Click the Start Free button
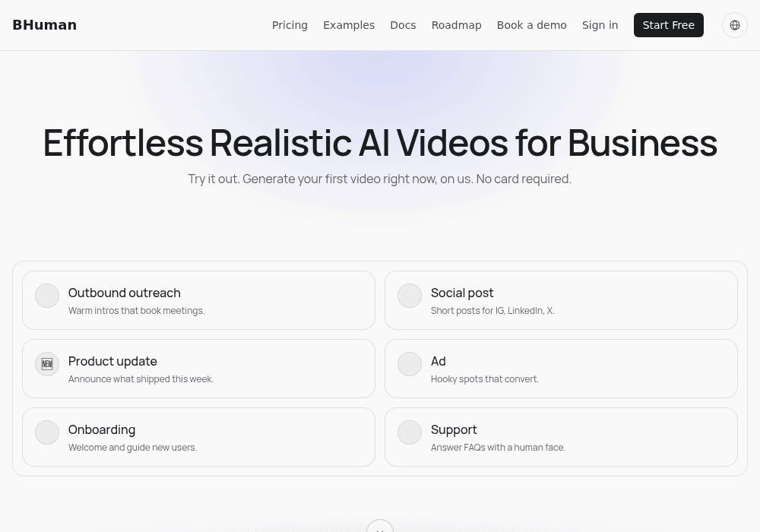 tap(669, 25)
